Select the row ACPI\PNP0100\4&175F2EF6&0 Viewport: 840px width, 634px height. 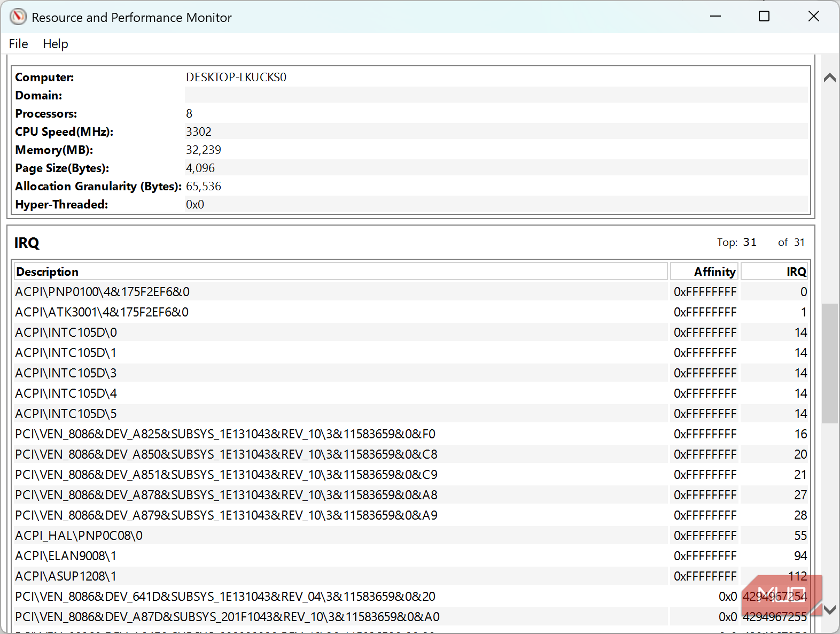(411, 292)
